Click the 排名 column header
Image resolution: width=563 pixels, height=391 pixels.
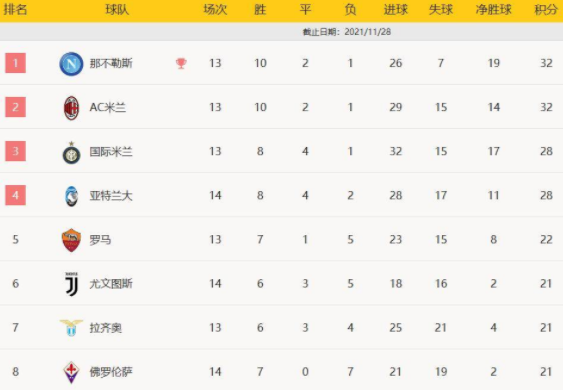(15, 10)
